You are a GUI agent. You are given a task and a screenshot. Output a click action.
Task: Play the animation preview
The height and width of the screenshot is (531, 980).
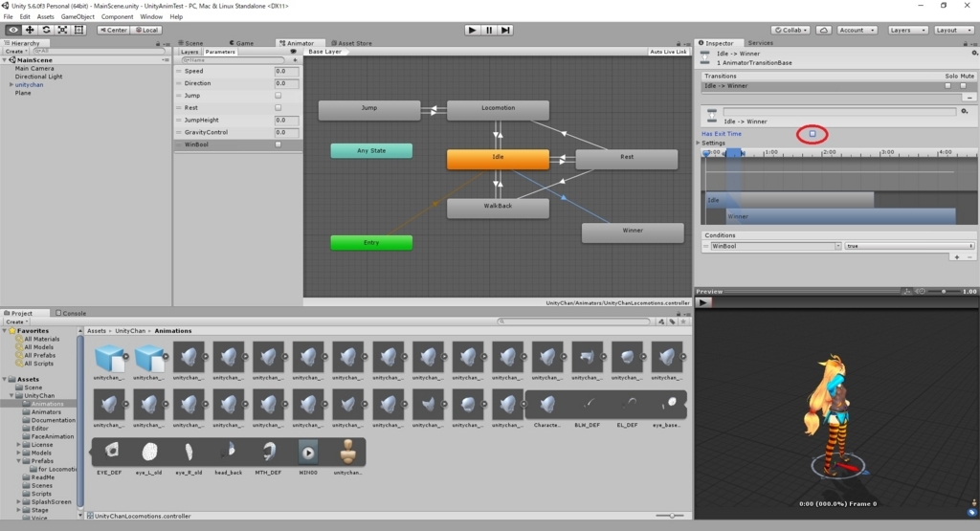pos(703,302)
